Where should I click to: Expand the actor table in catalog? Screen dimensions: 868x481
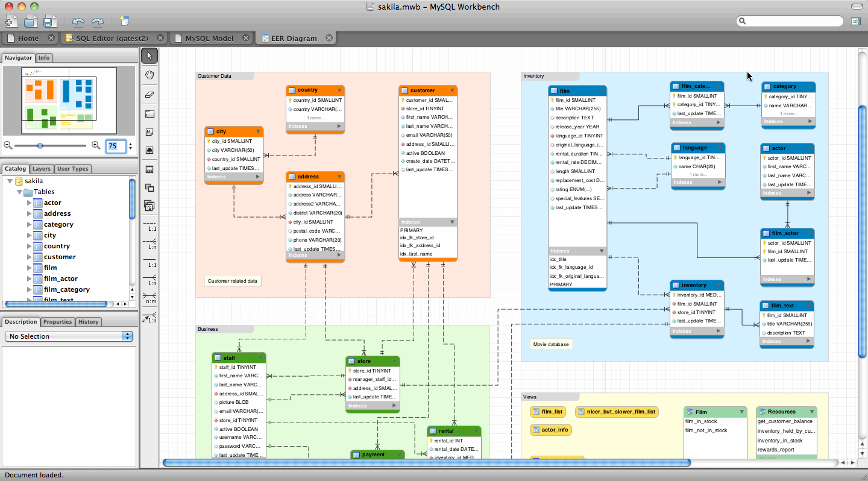pyautogui.click(x=29, y=203)
